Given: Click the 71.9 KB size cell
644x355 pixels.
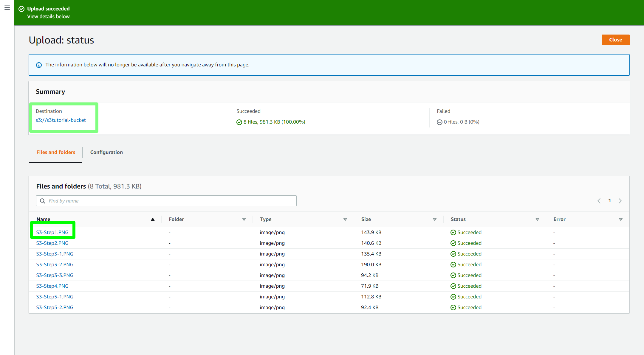Looking at the screenshot, I should point(370,286).
